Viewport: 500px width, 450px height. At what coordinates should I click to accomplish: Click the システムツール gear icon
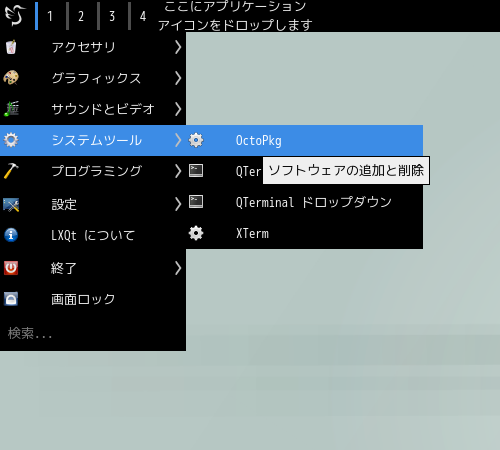click(11, 140)
